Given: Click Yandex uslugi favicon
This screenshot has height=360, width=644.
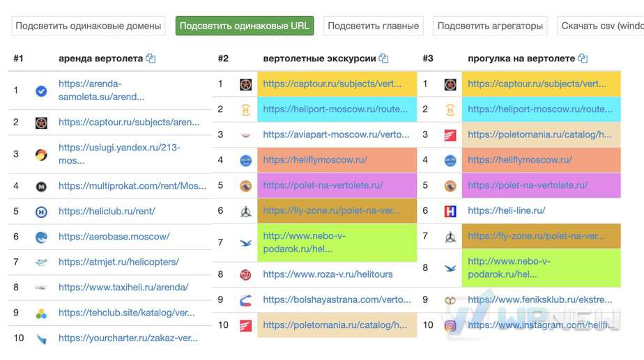Looking at the screenshot, I should pos(41,155).
